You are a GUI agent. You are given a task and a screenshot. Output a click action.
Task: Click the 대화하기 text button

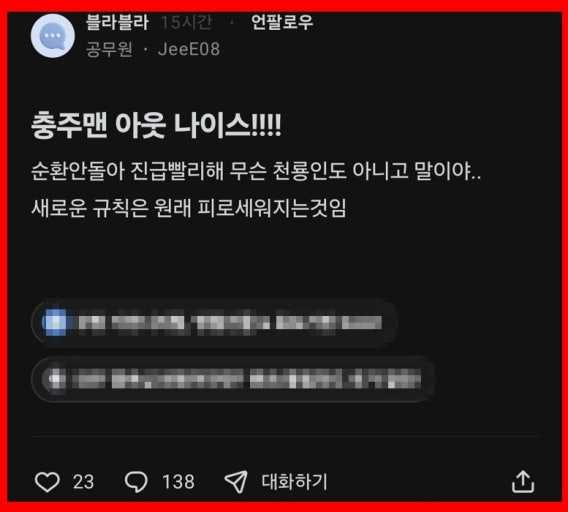point(294,482)
